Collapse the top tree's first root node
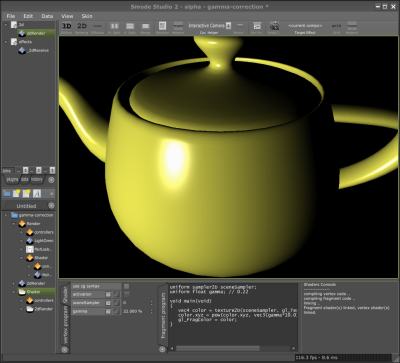The height and width of the screenshot is (363, 400). click(6, 25)
